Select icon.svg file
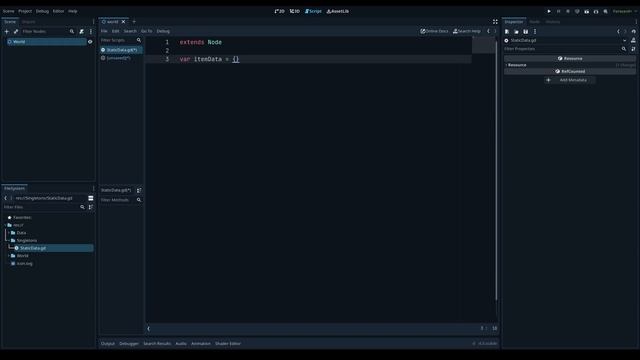The height and width of the screenshot is (360, 640). point(24,264)
